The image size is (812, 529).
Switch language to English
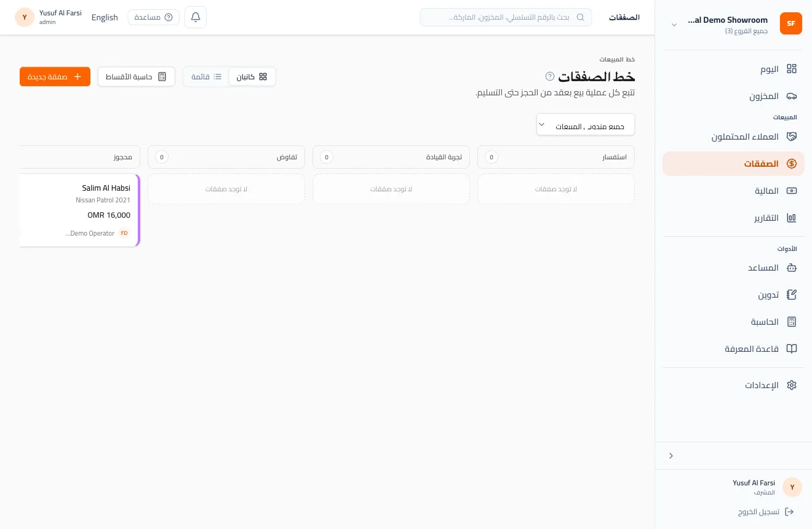(x=105, y=17)
